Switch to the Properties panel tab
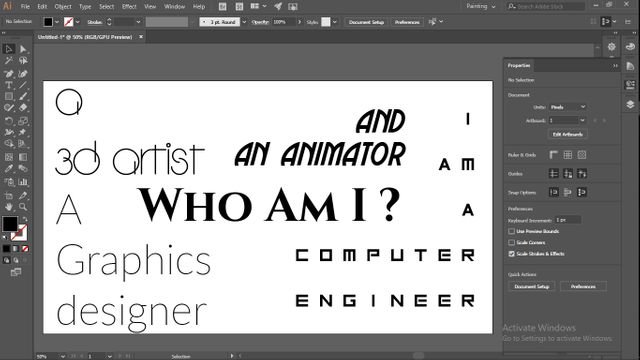The image size is (640, 360). 519,65
